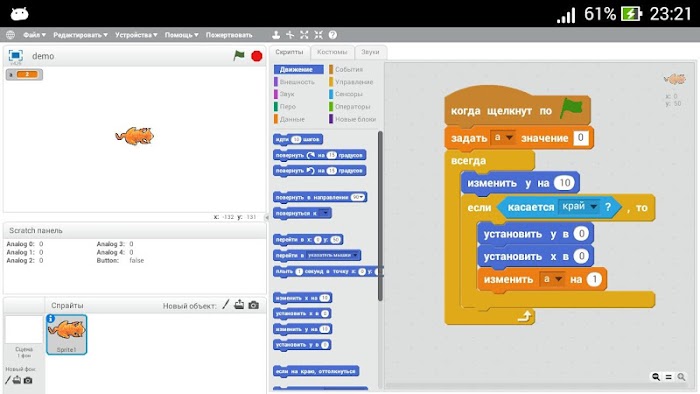700x394 pixels.
Task: Click the Пожертвовать menu item
Action: tap(229, 35)
